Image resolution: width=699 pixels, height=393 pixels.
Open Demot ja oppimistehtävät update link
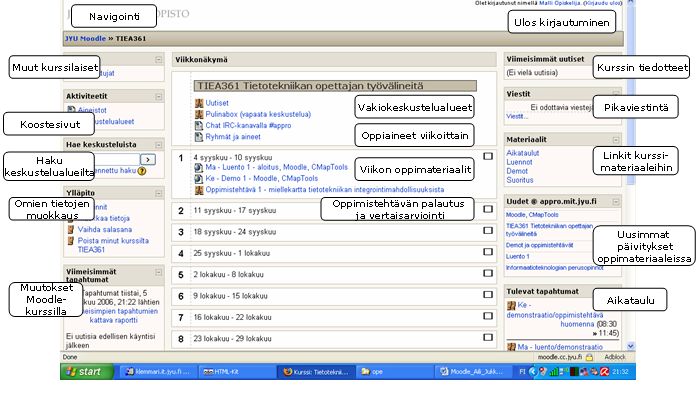coord(539,245)
